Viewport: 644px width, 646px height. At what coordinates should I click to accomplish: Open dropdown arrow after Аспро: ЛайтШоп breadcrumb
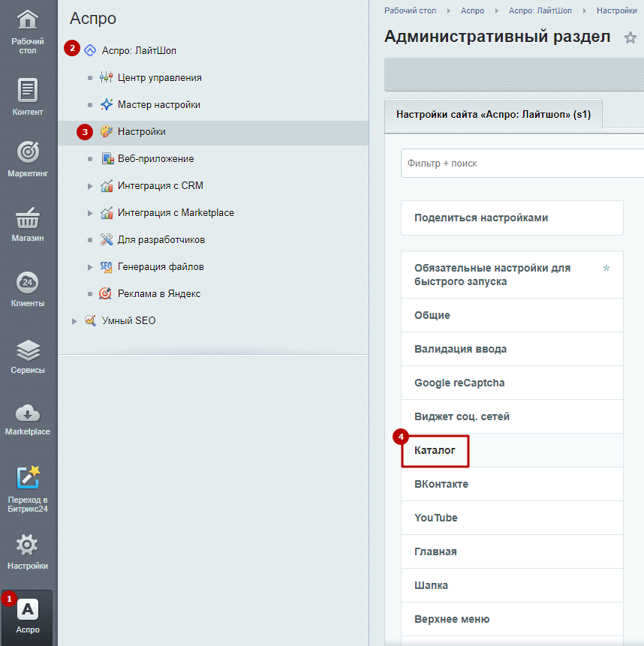point(584,11)
